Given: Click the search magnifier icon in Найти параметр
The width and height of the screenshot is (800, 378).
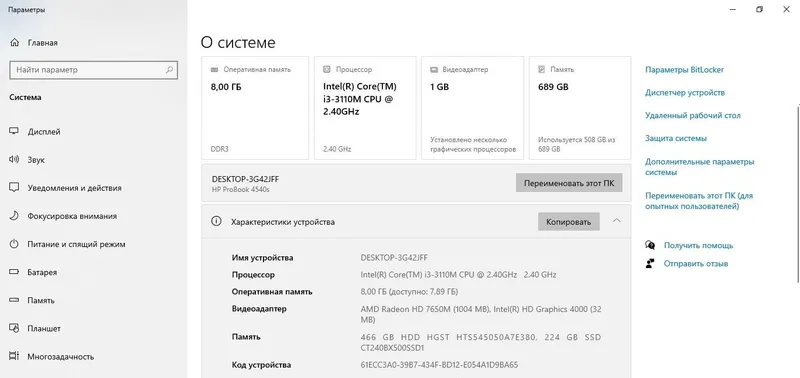Looking at the screenshot, I should point(169,70).
